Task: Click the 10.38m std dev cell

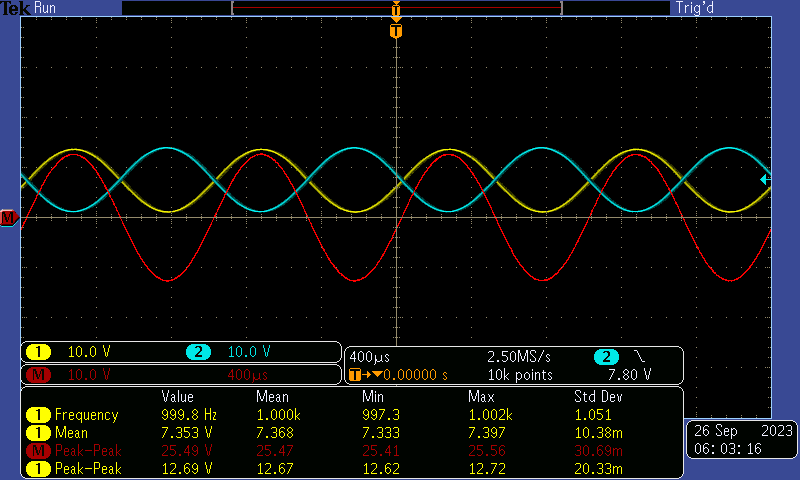Action: point(598,433)
